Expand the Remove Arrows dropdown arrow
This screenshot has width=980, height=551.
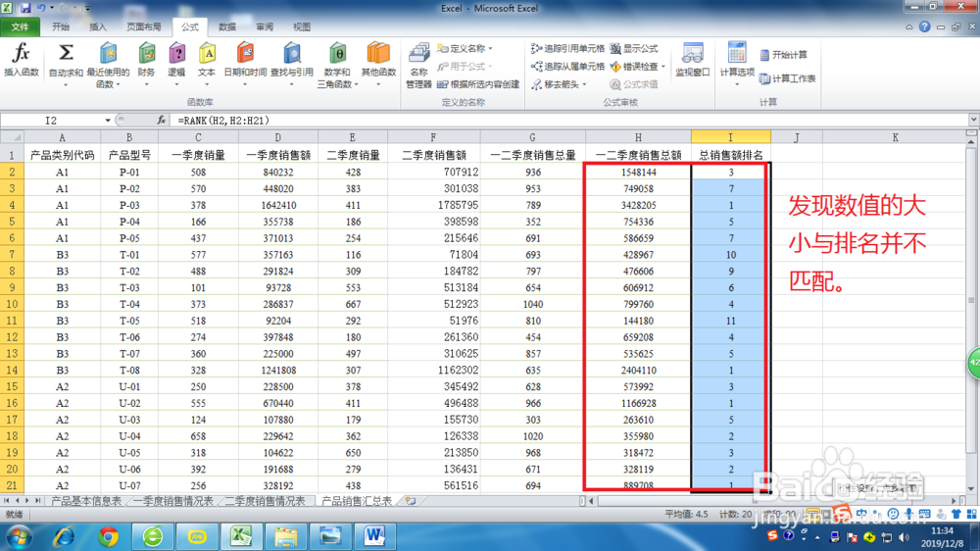click(x=584, y=84)
